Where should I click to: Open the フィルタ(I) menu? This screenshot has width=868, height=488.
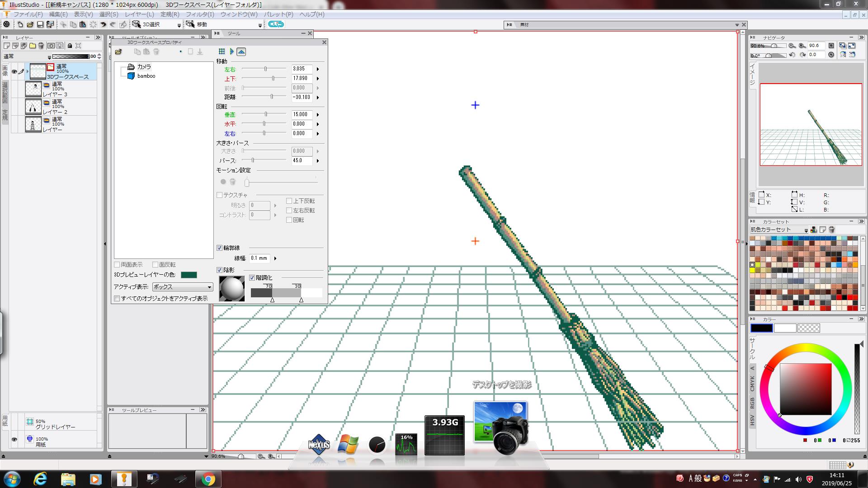point(200,14)
